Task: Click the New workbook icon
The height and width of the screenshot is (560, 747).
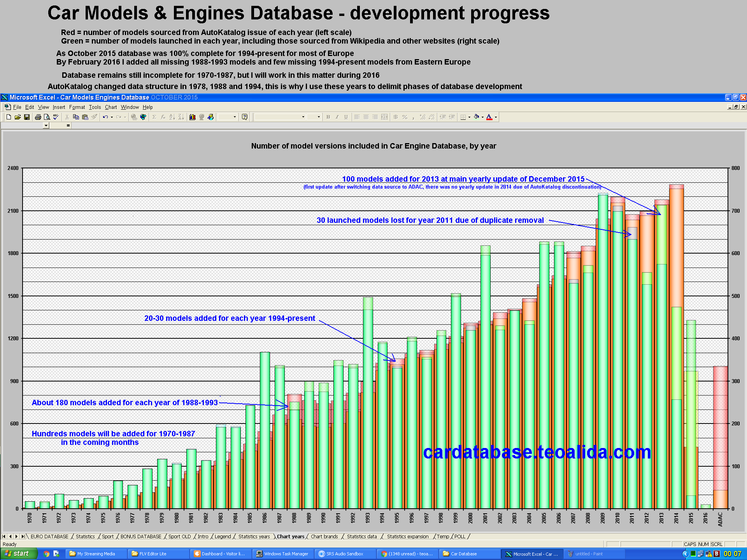Action: point(9,117)
